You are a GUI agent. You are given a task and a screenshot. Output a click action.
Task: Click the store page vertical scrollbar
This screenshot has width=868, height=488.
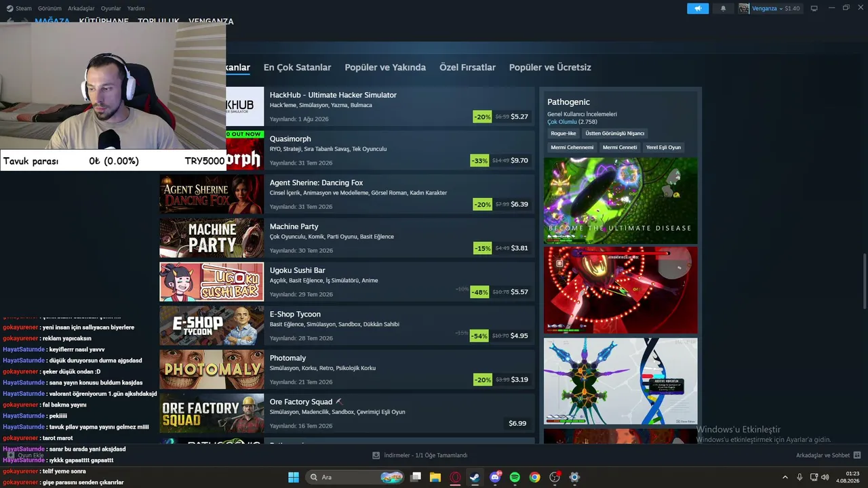click(x=864, y=281)
